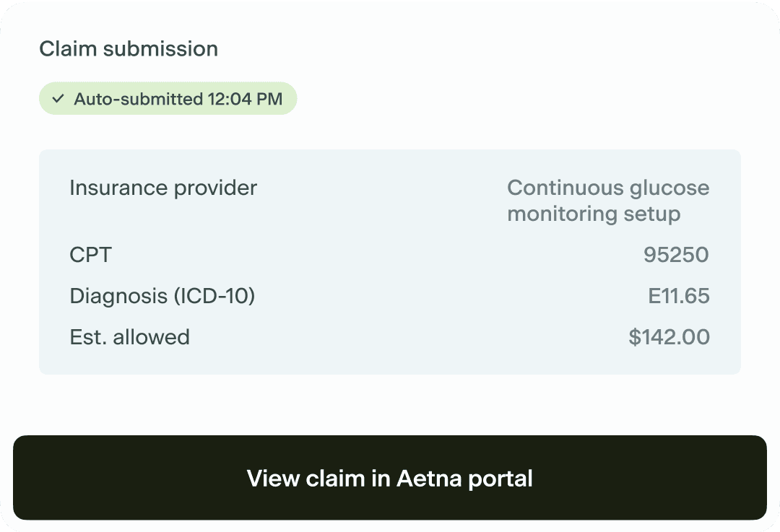The image size is (780, 532).
Task: Select the diagnosis code E11.65
Action: [x=679, y=296]
